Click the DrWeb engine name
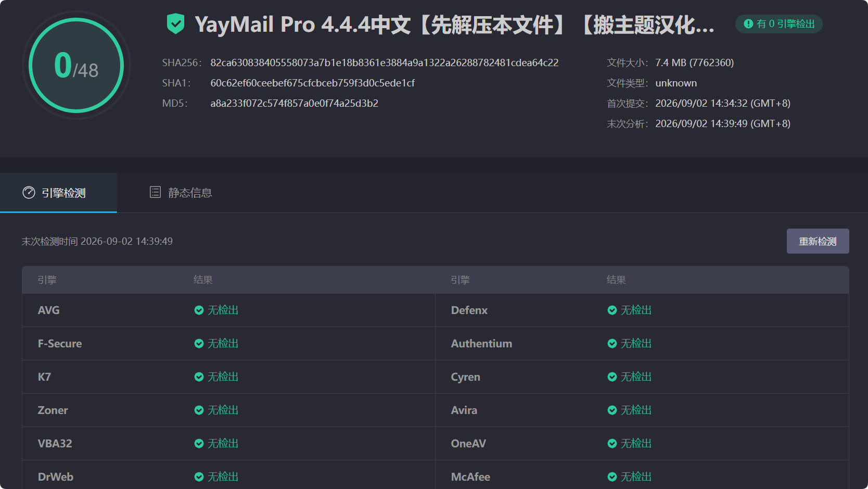This screenshot has width=868, height=489. coord(55,477)
